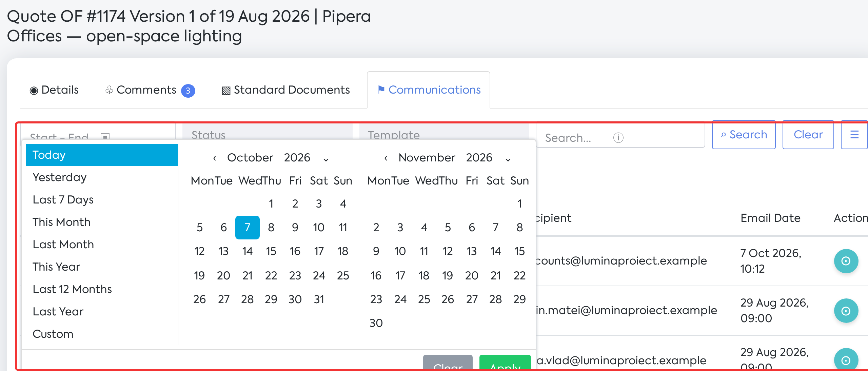Click a.vlad@luminaproiect.example recipient
Image resolution: width=868 pixels, height=371 pixels.
point(622,360)
